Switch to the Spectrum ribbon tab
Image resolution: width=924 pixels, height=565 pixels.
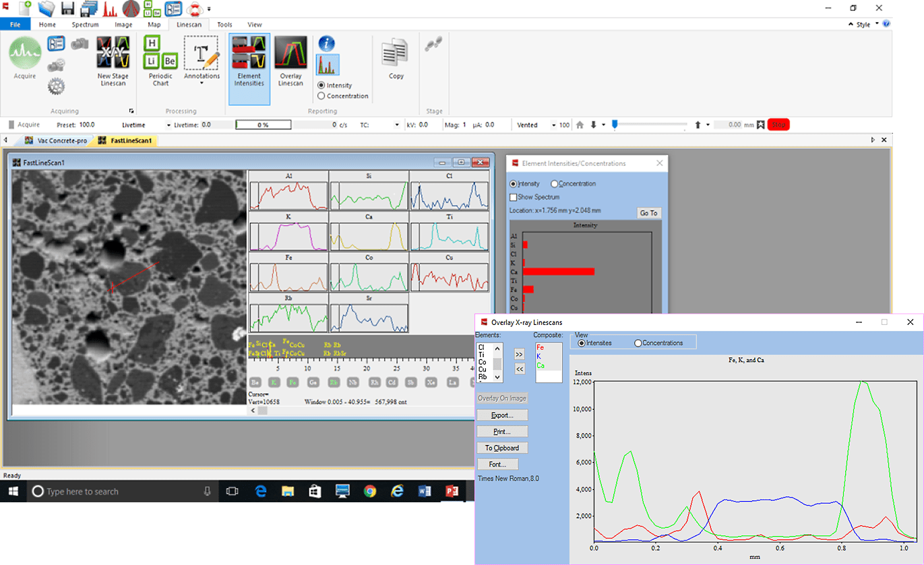pyautogui.click(x=85, y=25)
